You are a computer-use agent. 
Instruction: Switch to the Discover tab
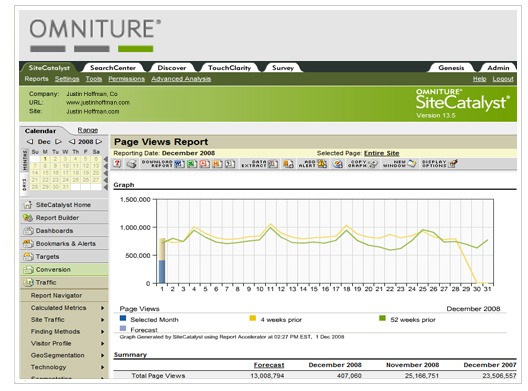pyautogui.click(x=172, y=68)
